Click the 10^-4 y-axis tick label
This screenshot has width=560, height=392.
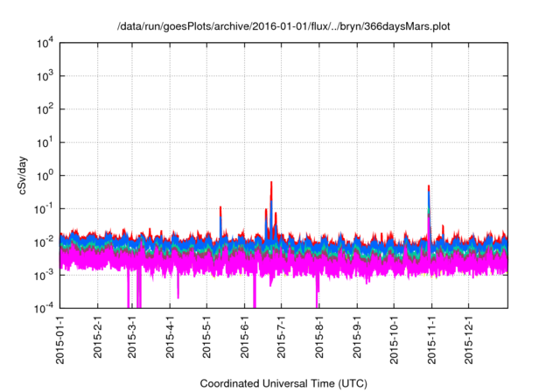pos(45,308)
